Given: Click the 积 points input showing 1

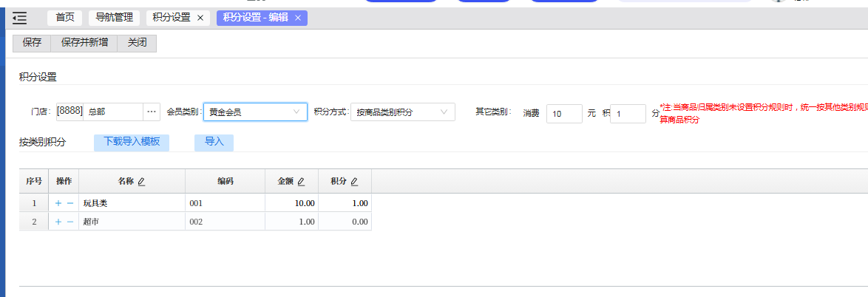Looking at the screenshot, I should (628, 113).
